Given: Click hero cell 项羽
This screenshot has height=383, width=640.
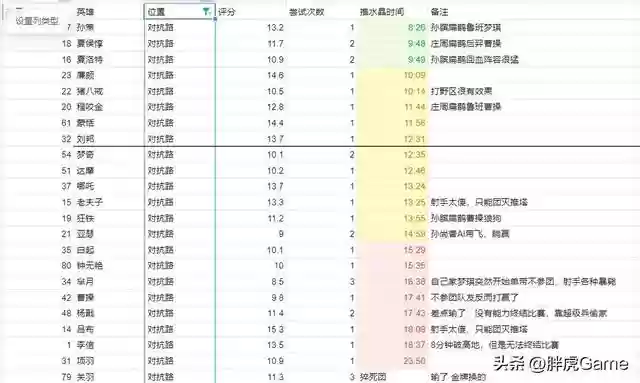Looking at the screenshot, I should [x=85, y=361].
